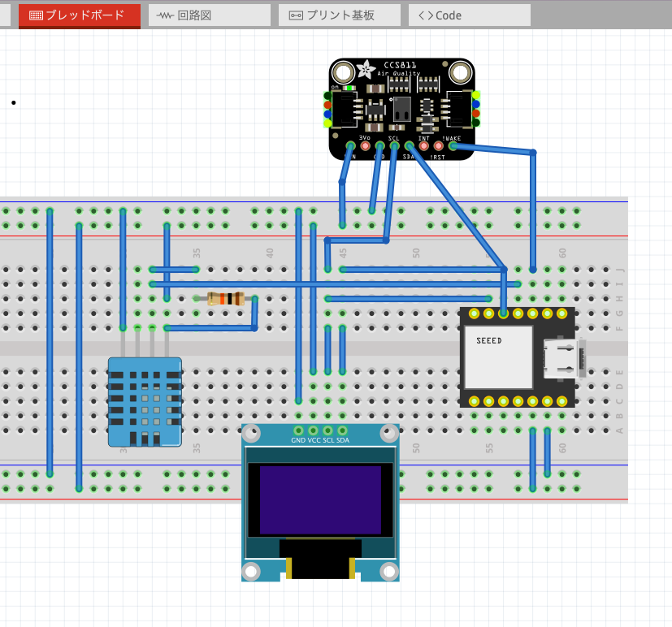
Task: Click the green 'on' LED on the CCS811
Action: pyautogui.click(x=349, y=88)
